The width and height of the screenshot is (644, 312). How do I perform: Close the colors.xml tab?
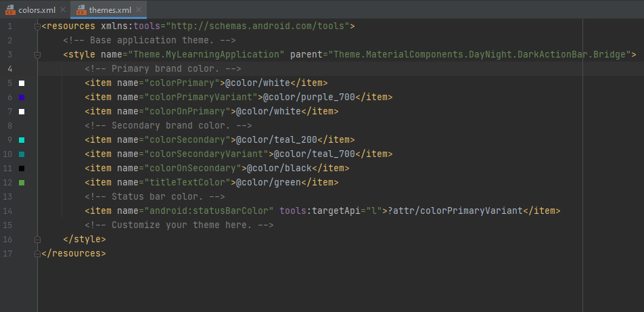[x=62, y=9]
